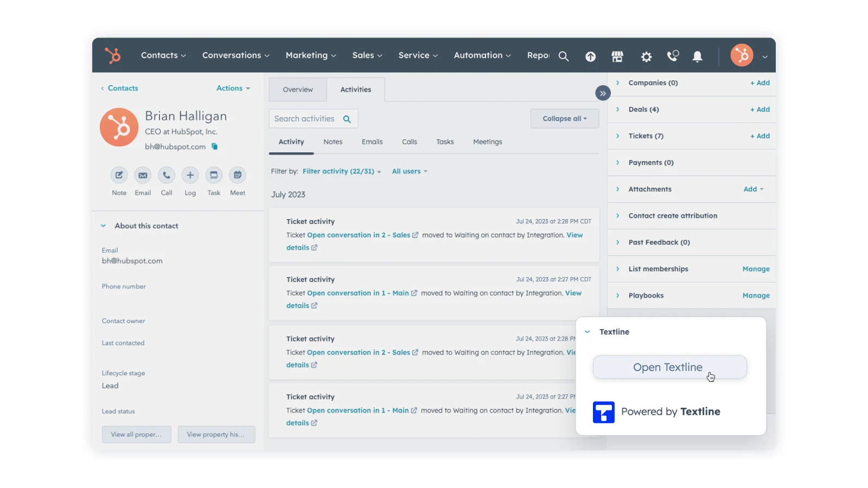Click Manage for Playbooks
Screen dimensions: 868x488
point(756,296)
